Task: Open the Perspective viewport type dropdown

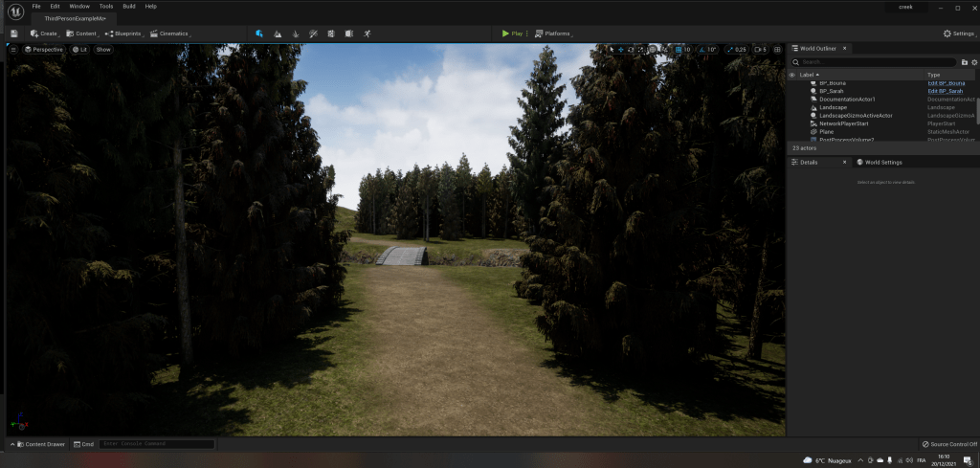Action: [44, 50]
